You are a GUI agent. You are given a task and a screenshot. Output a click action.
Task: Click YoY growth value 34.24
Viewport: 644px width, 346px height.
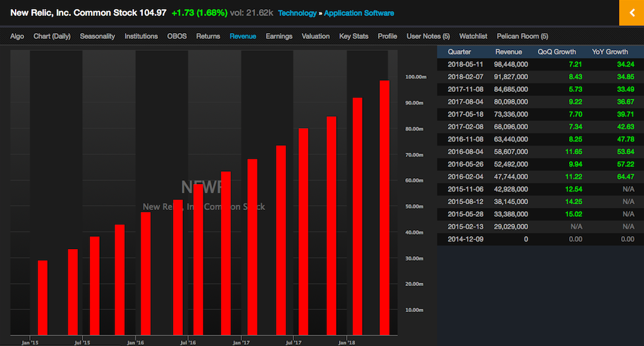[626, 64]
